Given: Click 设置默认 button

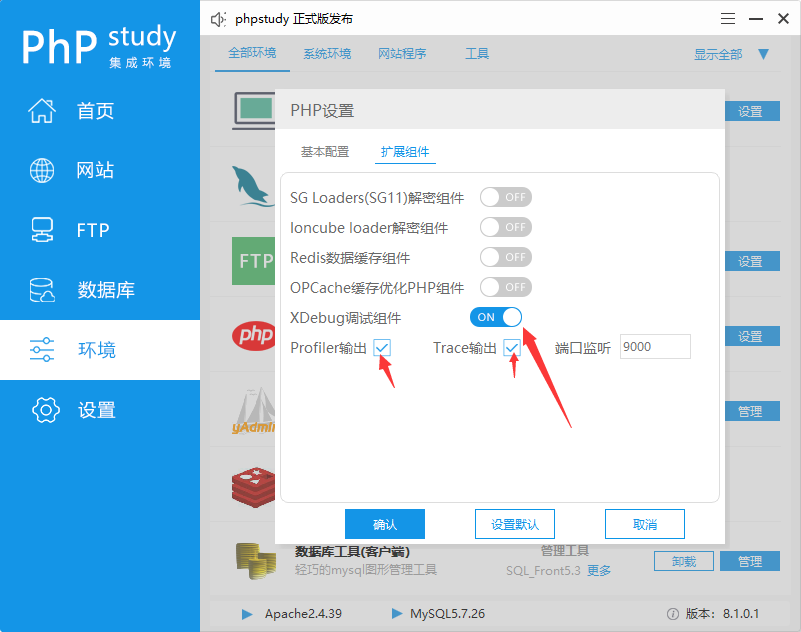Looking at the screenshot, I should (515, 524).
